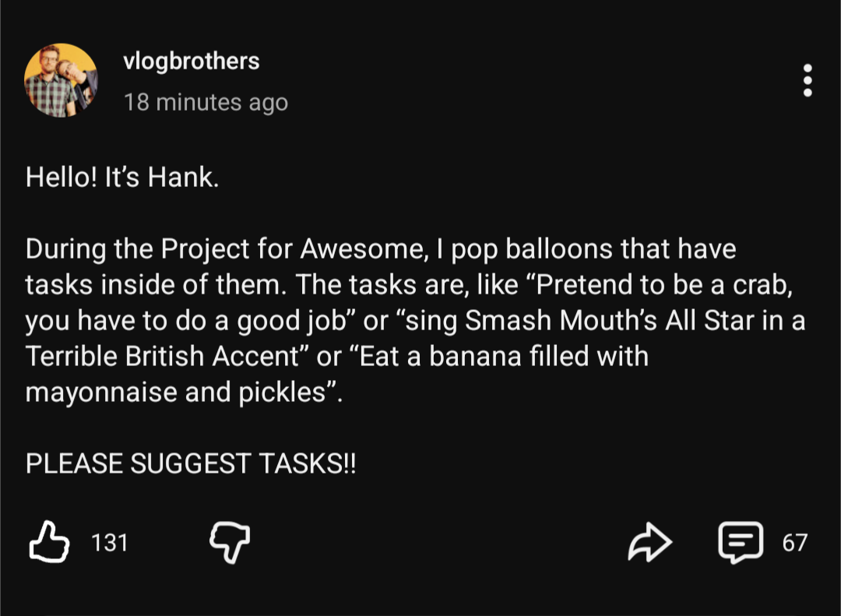Tap the 67 comments count
The width and height of the screenshot is (841, 616).
794,542
